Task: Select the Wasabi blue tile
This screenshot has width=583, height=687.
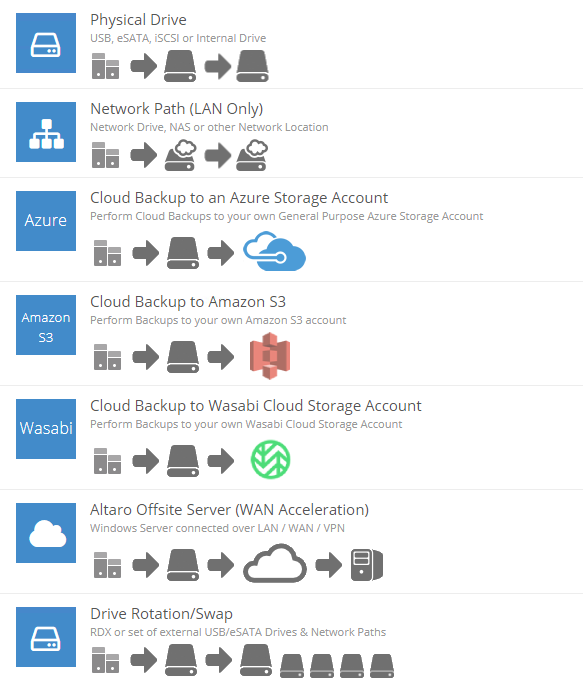Action: click(x=46, y=428)
